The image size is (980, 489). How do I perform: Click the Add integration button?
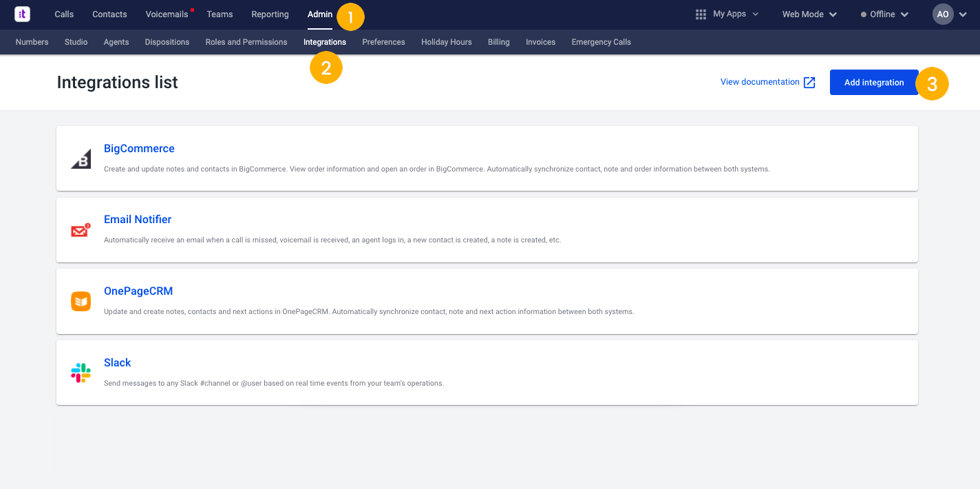click(874, 82)
